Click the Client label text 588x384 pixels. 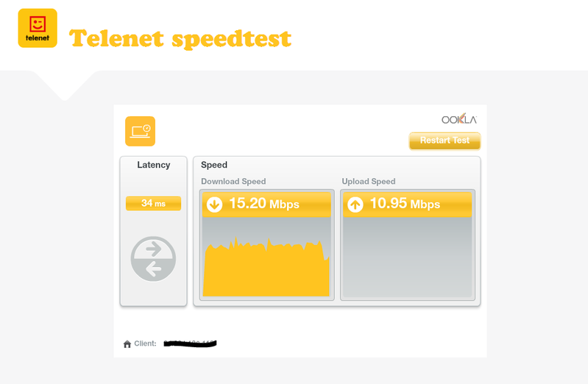click(x=145, y=344)
